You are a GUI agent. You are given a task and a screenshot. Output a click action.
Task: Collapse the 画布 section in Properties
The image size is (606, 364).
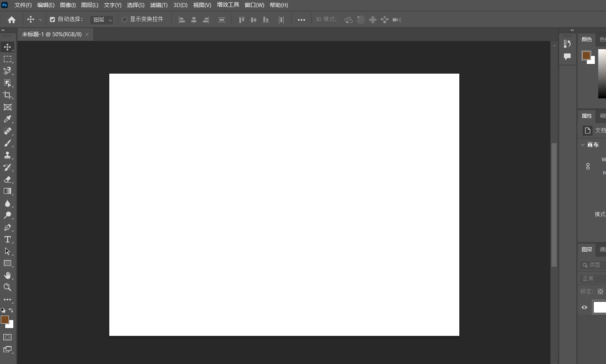click(x=582, y=145)
